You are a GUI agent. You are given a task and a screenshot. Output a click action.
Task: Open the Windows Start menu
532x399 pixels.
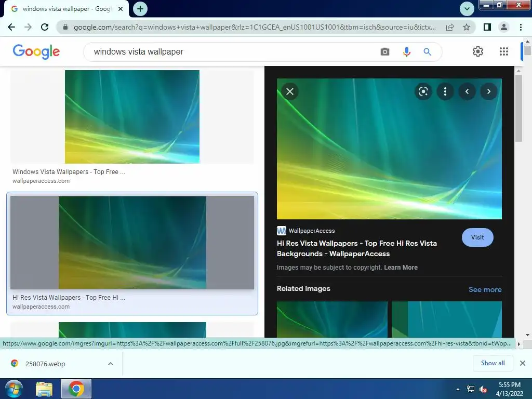[14, 389]
